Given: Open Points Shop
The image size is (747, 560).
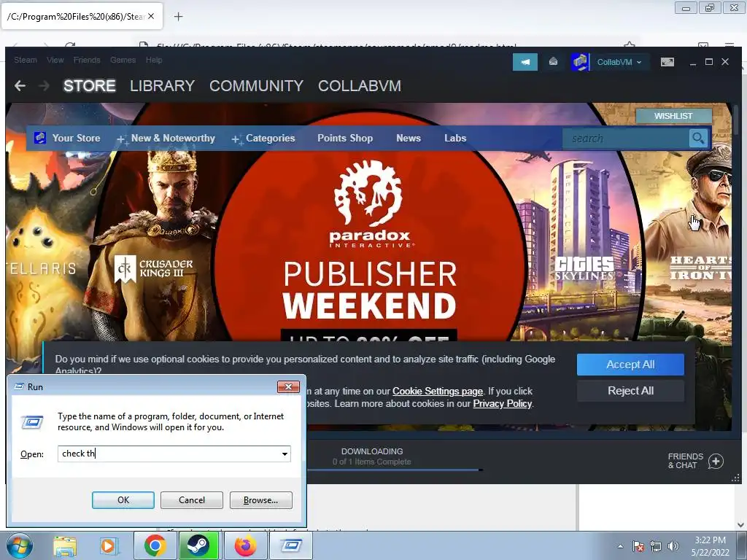Looking at the screenshot, I should 345,138.
